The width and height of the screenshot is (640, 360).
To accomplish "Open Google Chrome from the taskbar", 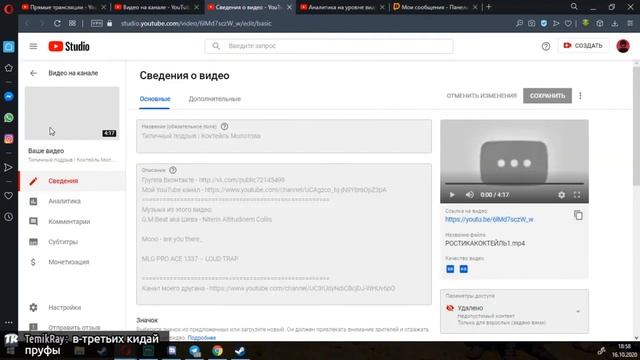I will coord(217,350).
